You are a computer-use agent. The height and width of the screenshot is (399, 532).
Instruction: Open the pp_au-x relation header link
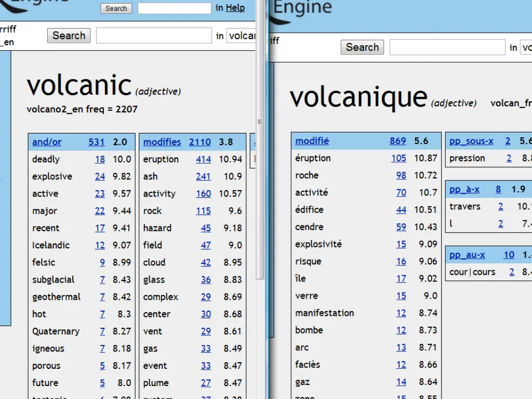[x=467, y=255]
